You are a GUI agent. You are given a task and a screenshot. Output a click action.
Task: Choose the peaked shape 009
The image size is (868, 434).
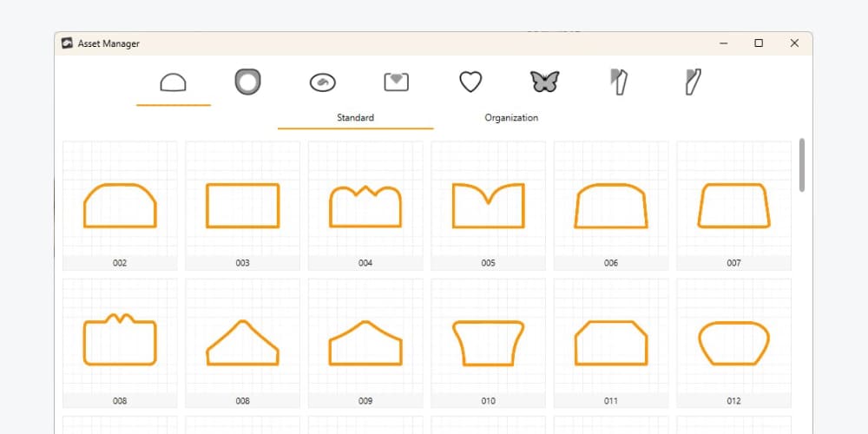(365, 343)
